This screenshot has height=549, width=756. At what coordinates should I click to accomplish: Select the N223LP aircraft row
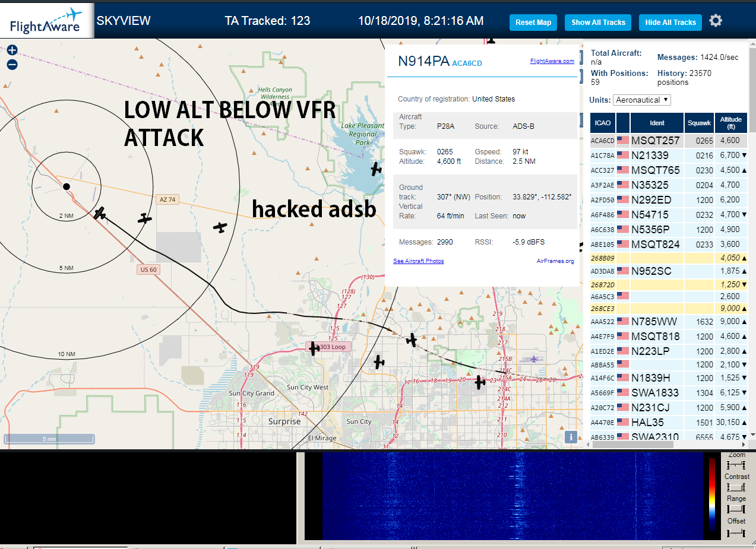point(669,351)
